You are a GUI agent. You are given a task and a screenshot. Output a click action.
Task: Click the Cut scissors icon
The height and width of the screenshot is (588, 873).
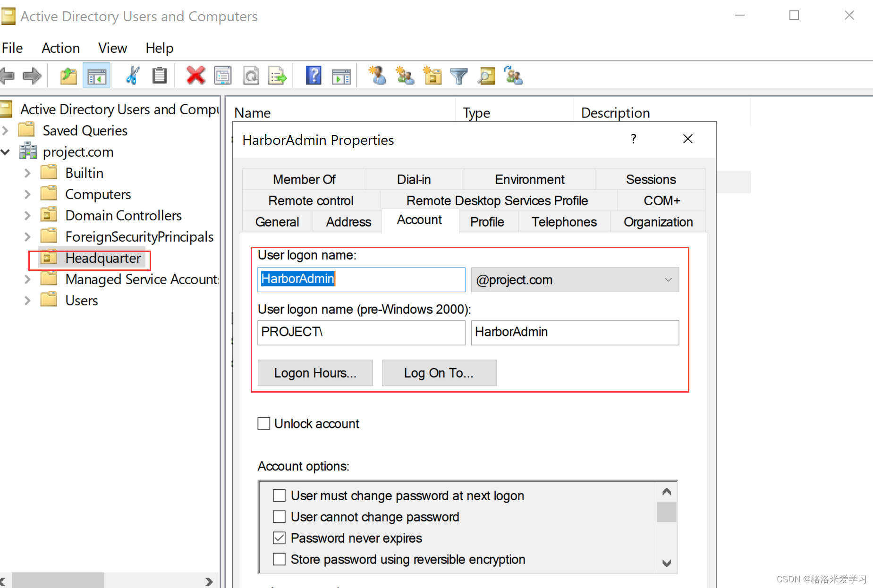(x=133, y=76)
